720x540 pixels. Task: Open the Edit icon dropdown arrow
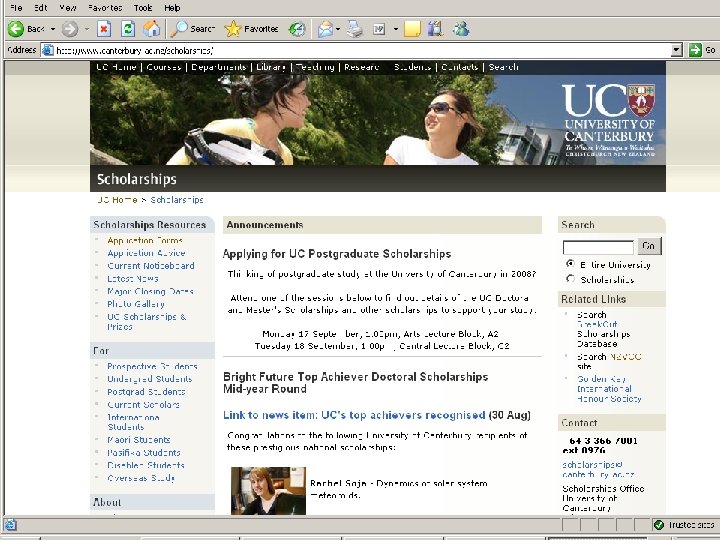coord(395,29)
